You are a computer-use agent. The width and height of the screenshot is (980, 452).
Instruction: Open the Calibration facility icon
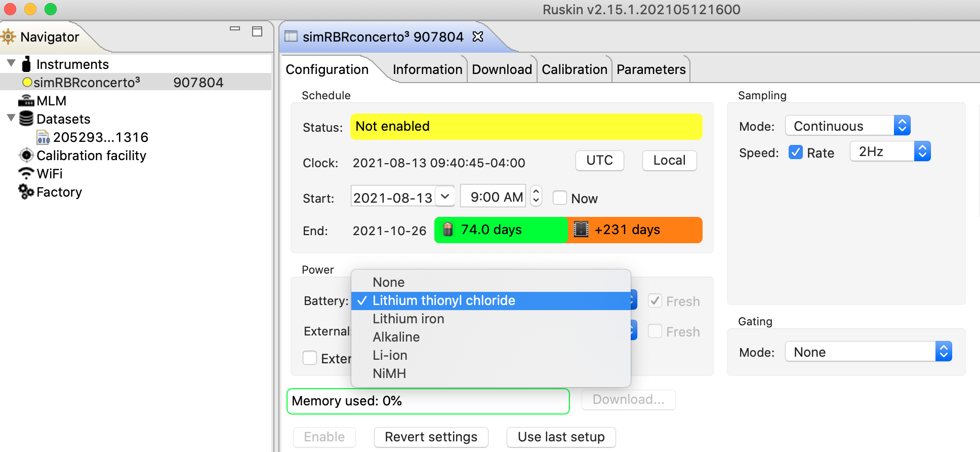coord(26,156)
